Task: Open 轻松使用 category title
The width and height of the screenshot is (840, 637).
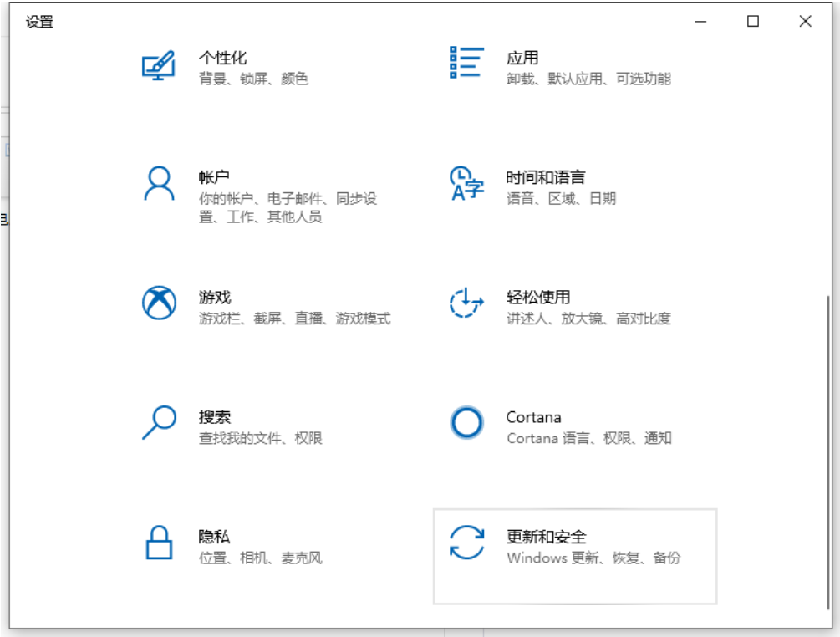Action: click(538, 297)
